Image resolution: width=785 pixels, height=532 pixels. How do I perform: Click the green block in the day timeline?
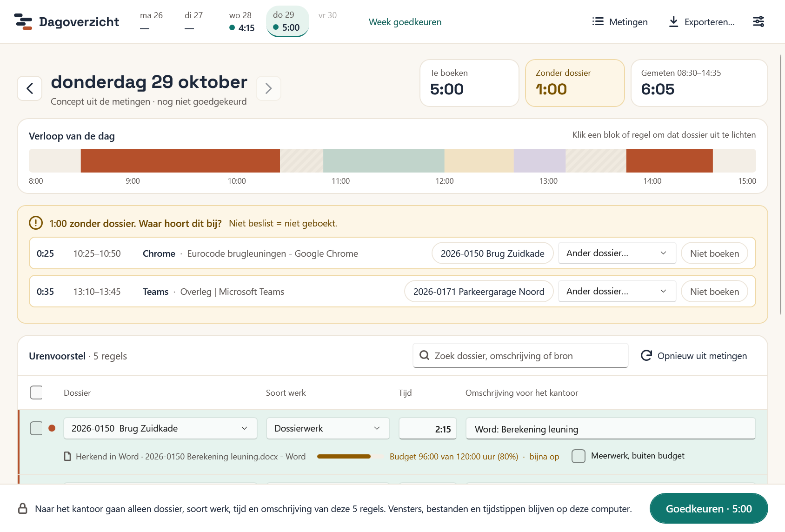384,160
